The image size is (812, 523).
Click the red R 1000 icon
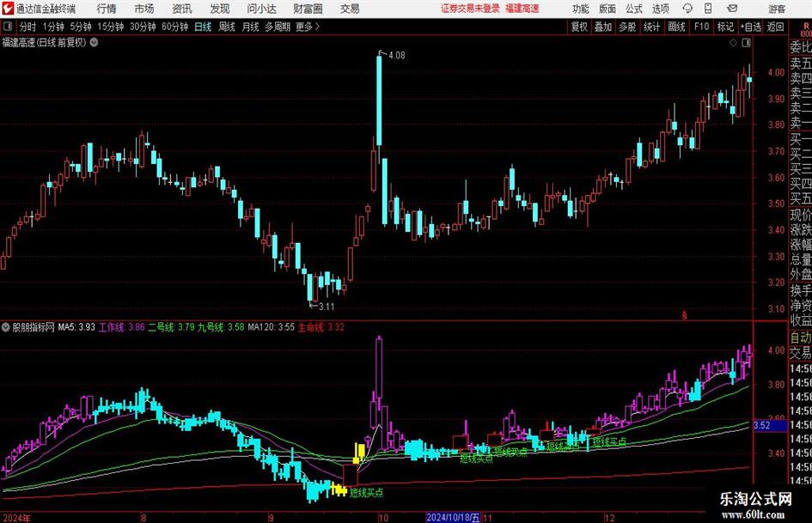806,29
